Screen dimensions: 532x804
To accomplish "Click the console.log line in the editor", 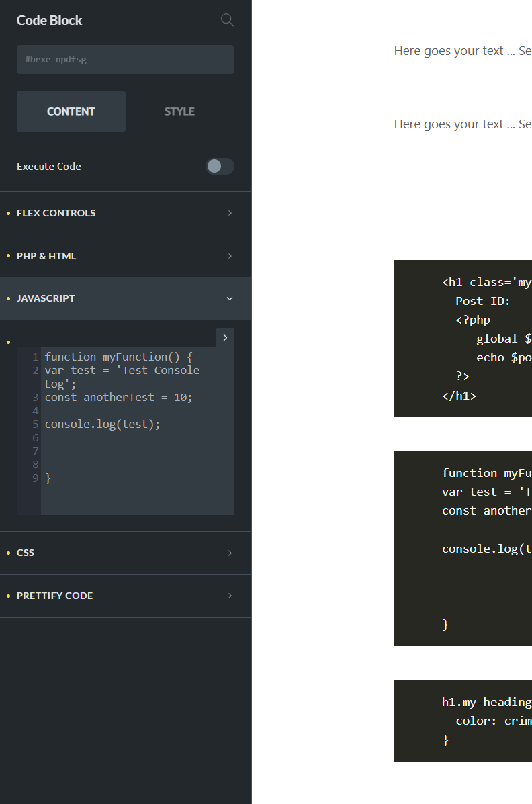I will 102,424.
